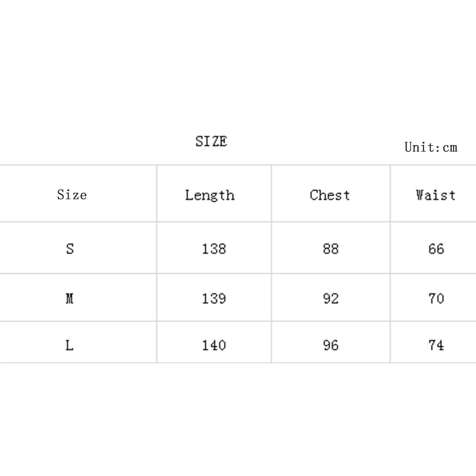Click the 92 chest value
This screenshot has height=476, width=476.
click(331, 298)
